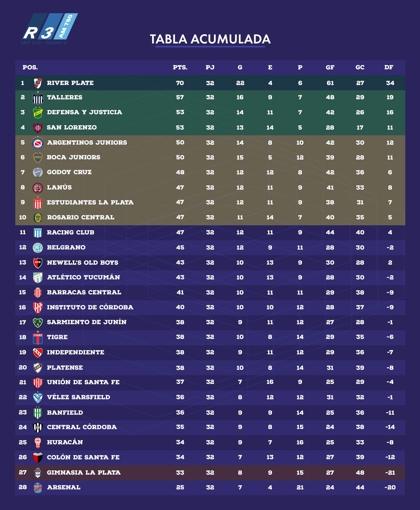
Task: Click River Plate's 70 points value
Action: (x=180, y=83)
